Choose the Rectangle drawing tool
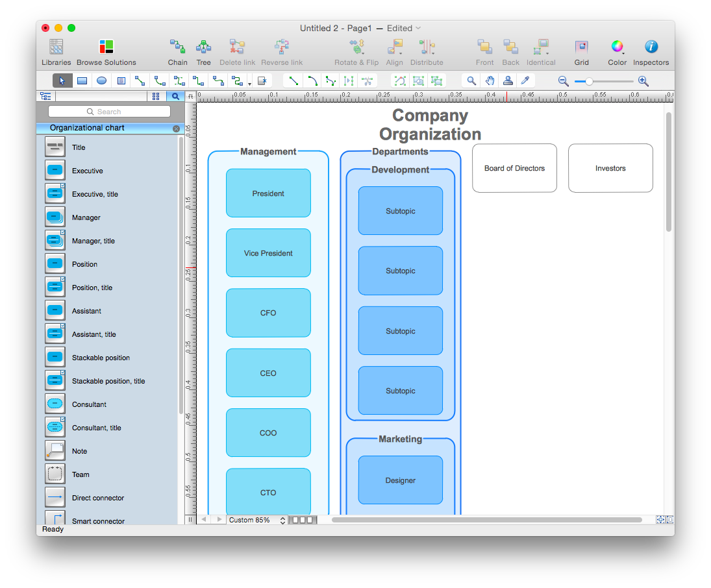 pyautogui.click(x=82, y=80)
